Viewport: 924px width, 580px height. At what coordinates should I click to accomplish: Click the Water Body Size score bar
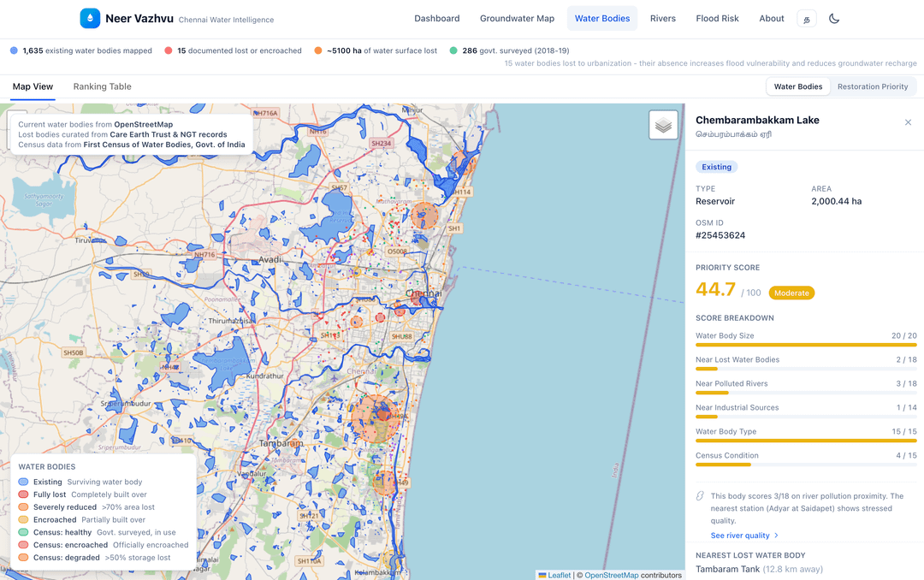pyautogui.click(x=805, y=345)
